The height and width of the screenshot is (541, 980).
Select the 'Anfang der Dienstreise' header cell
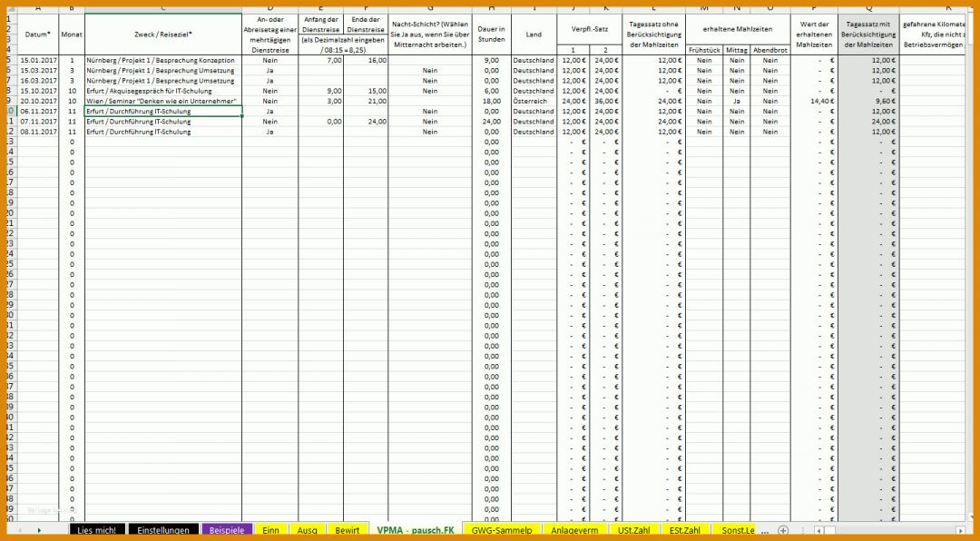(320, 24)
